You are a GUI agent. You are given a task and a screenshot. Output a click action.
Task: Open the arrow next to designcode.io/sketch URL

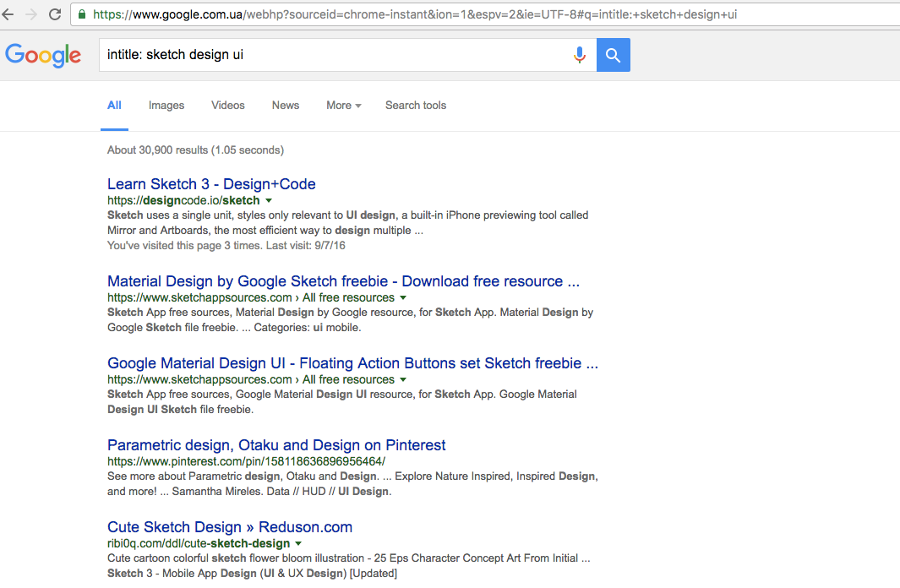pos(269,201)
